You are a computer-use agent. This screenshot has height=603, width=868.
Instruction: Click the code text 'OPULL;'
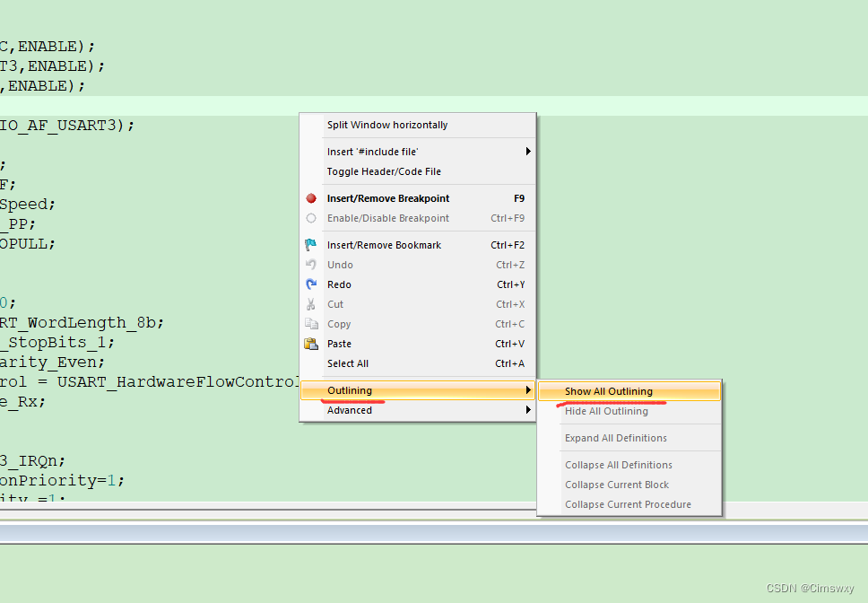pos(28,244)
